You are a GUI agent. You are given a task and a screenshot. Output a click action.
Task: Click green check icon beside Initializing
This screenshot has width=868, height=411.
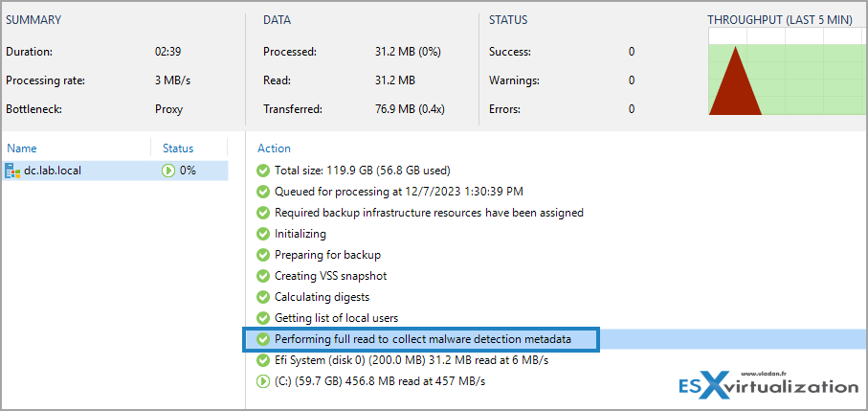tap(263, 234)
